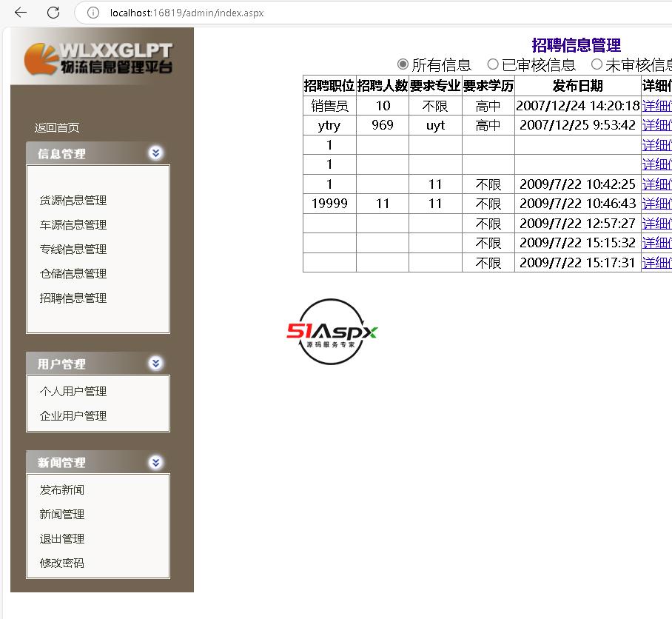Collapse the 用户管理 panel chevron

click(155, 364)
